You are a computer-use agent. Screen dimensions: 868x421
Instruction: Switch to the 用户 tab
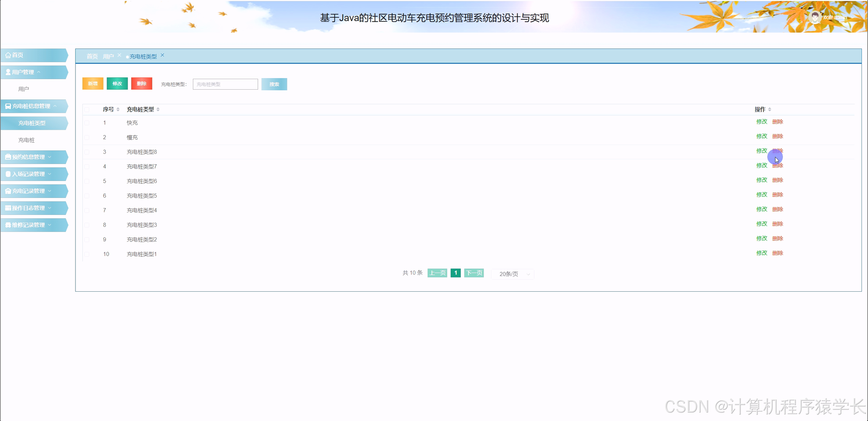tap(108, 56)
